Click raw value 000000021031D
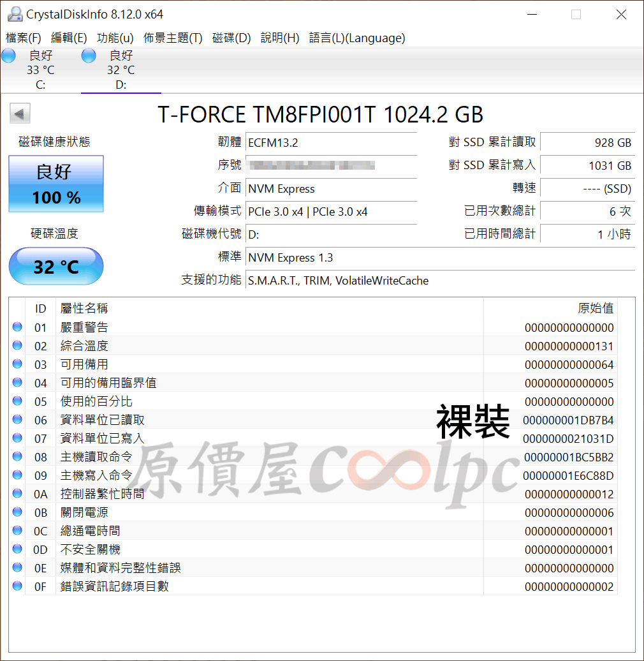Image resolution: width=644 pixels, height=661 pixels. point(568,439)
